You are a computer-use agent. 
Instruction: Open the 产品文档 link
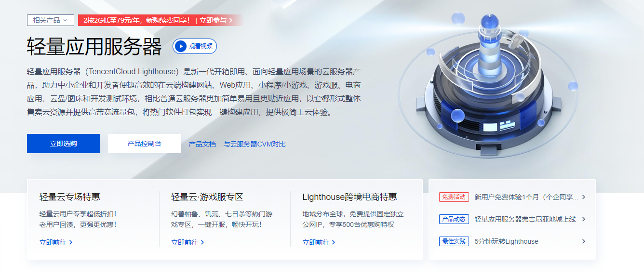(202, 144)
